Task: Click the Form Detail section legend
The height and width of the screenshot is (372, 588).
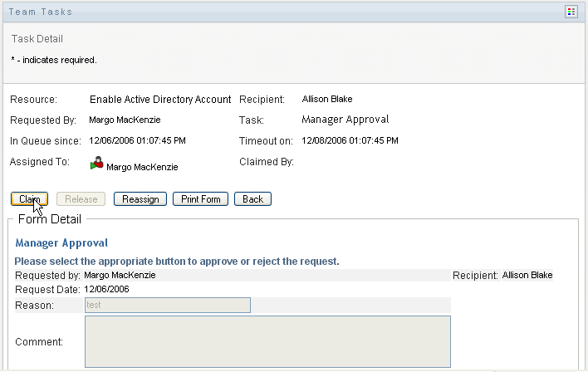Action: pyautogui.click(x=49, y=220)
